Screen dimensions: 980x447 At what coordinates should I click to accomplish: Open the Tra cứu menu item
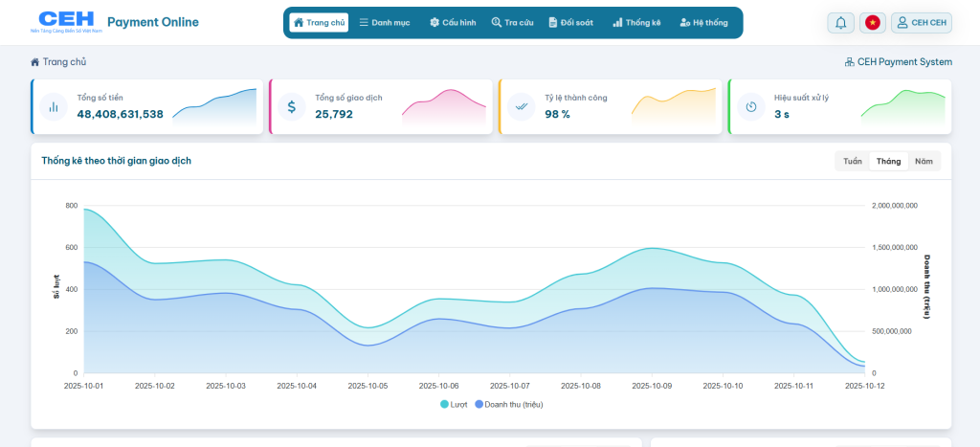click(512, 23)
